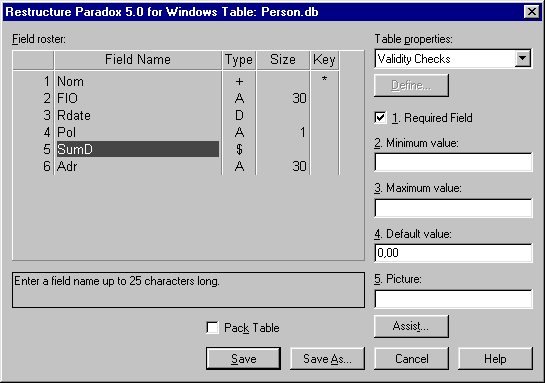The image size is (545, 383).
Task: Select the FIO field name
Action: 138,98
